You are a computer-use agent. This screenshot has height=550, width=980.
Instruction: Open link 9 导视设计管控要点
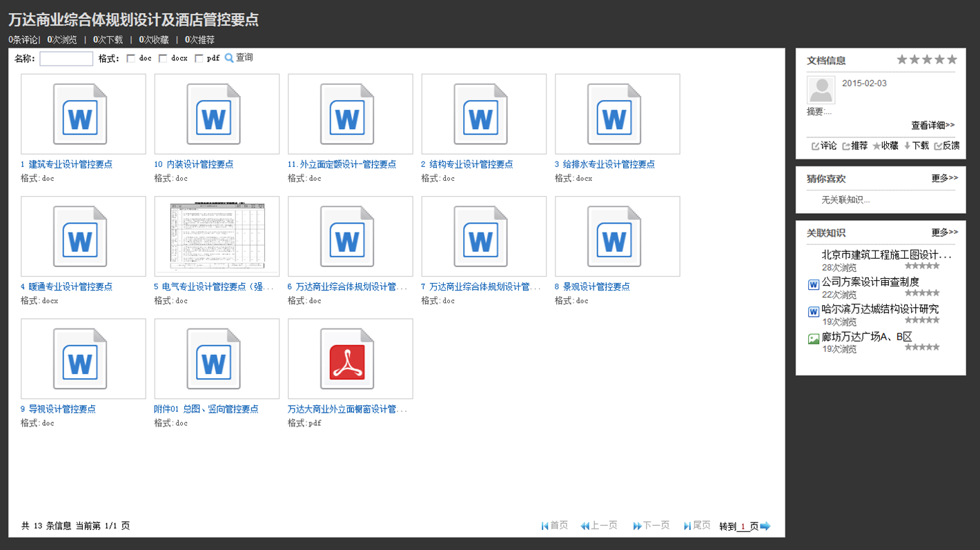click(x=58, y=409)
